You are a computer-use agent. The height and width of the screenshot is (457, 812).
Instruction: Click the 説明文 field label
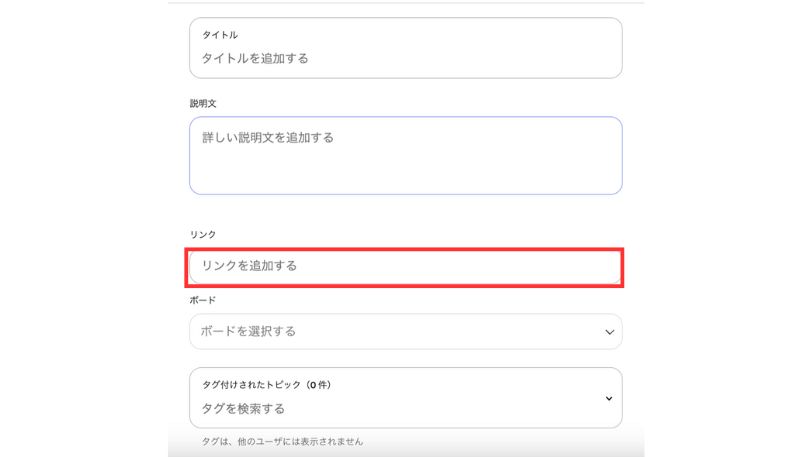(x=203, y=103)
